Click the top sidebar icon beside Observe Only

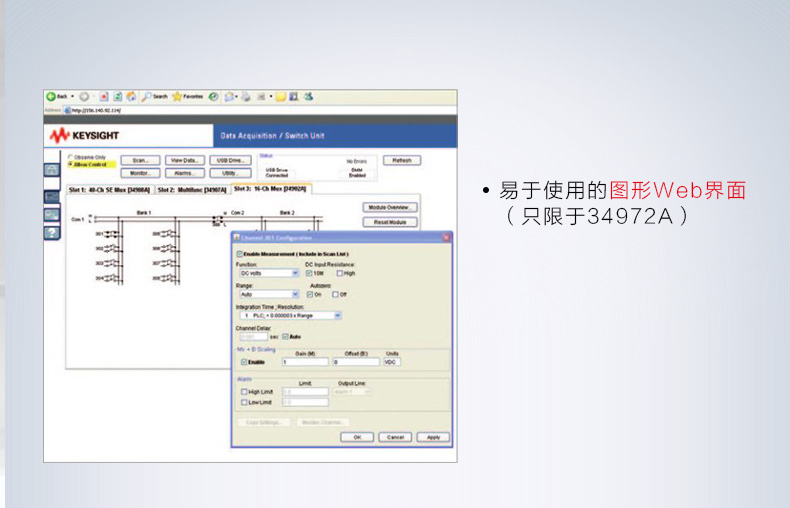52,170
